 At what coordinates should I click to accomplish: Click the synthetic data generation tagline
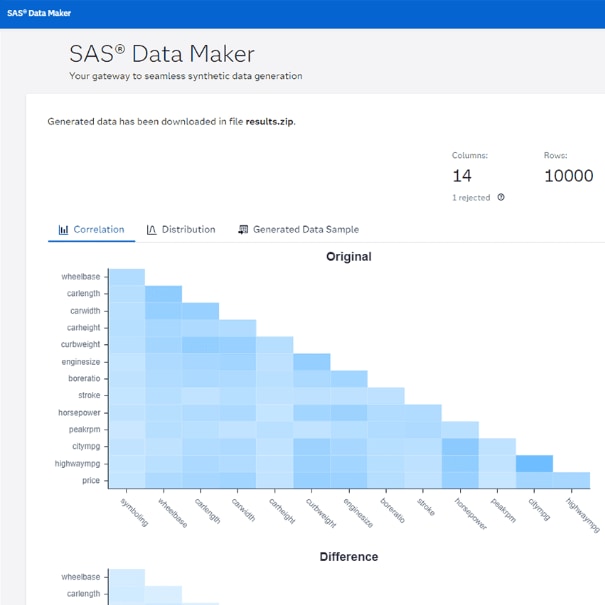(186, 76)
